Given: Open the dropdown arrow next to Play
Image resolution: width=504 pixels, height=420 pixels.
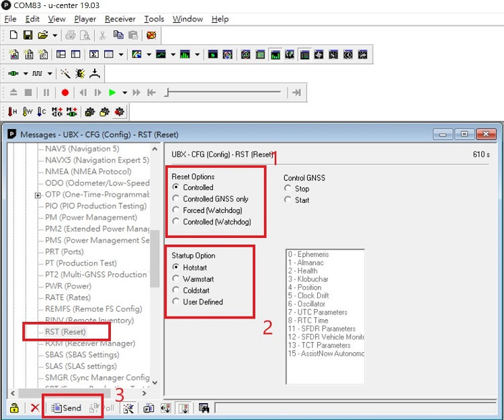Looking at the screenshot, I should pyautogui.click(x=124, y=93).
